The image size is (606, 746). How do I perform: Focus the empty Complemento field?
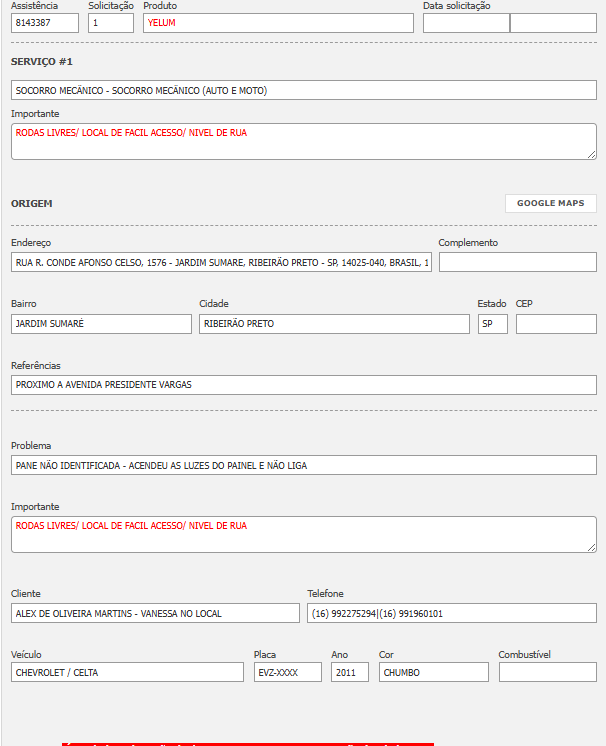pos(517,262)
